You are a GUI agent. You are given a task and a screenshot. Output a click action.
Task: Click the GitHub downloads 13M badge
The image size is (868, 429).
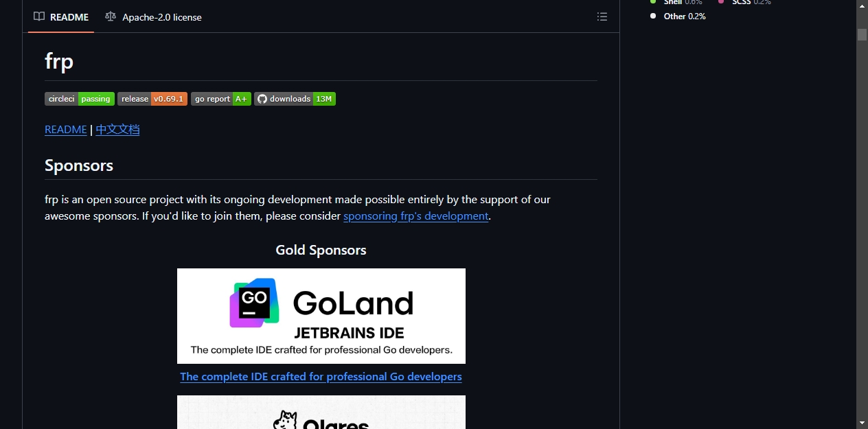point(295,99)
